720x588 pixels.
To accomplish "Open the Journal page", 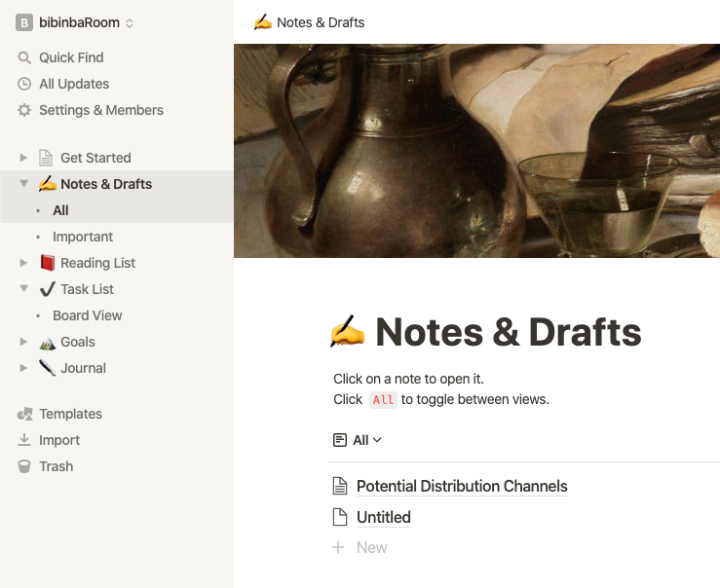I will pos(83,368).
